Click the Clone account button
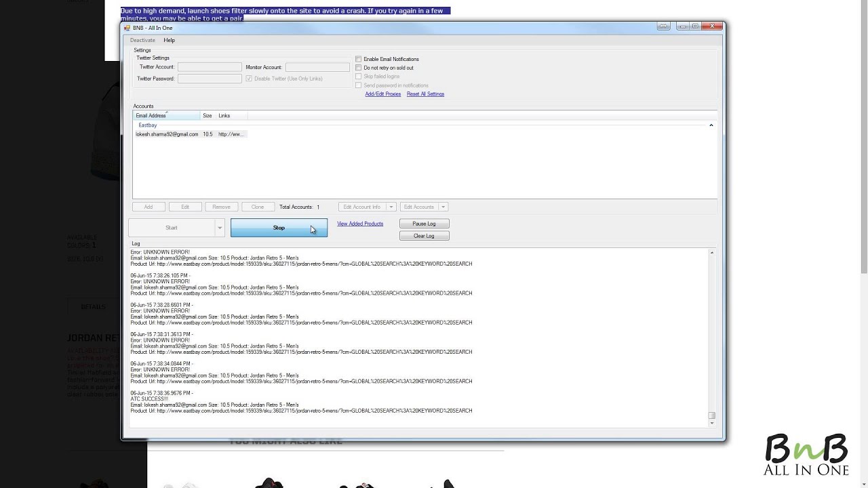Screen dimensions: 868x488 pyautogui.click(x=258, y=207)
